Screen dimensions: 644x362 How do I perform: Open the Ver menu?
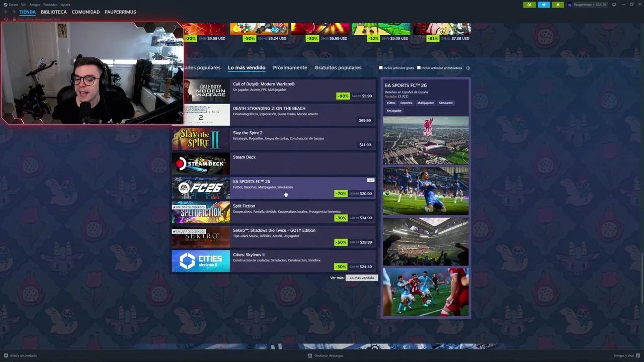click(x=23, y=5)
